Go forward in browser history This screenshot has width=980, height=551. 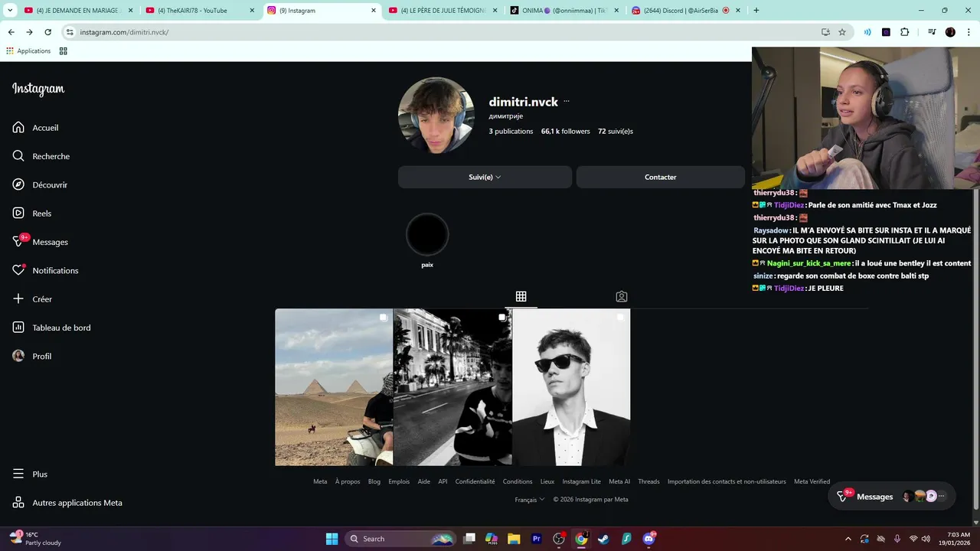(x=29, y=32)
